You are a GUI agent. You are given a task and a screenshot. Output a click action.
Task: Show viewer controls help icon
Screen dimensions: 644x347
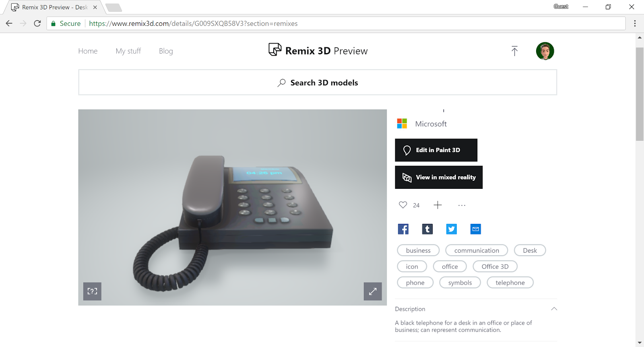(92, 291)
